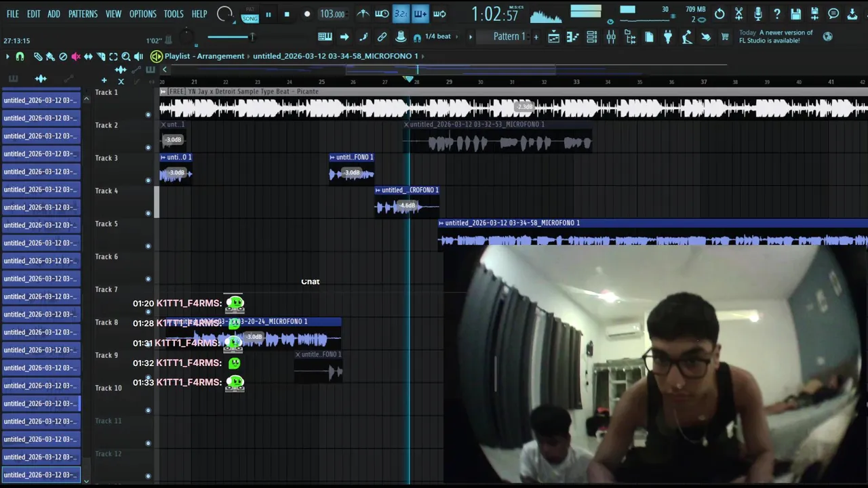868x488 pixels.
Task: Open the TOOLS menu
Action: pos(174,14)
